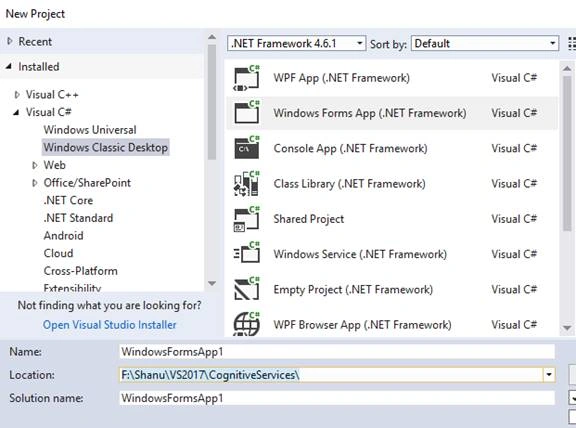Screen dimensions: 576x428
Task: Expand the Recent section
Action: point(10,41)
